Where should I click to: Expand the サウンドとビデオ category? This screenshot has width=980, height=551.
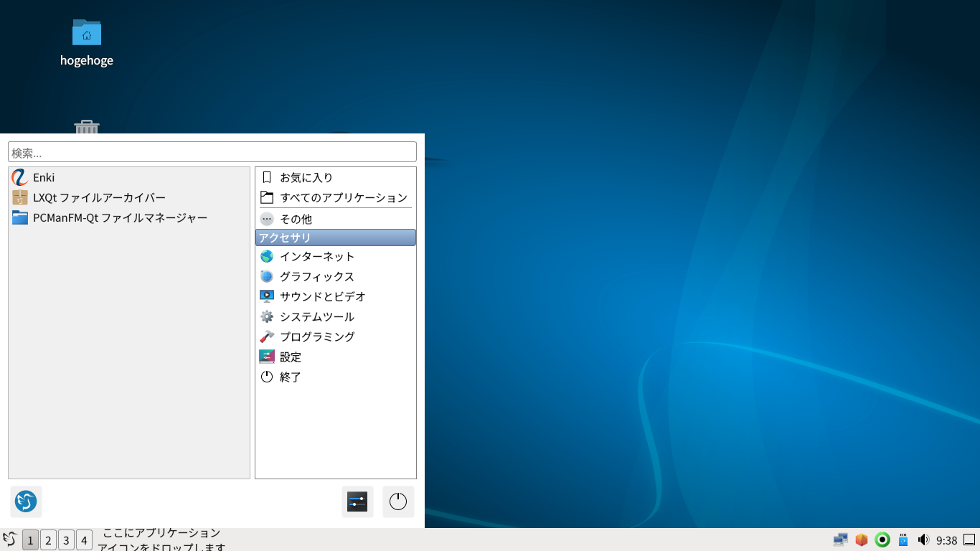(x=322, y=296)
